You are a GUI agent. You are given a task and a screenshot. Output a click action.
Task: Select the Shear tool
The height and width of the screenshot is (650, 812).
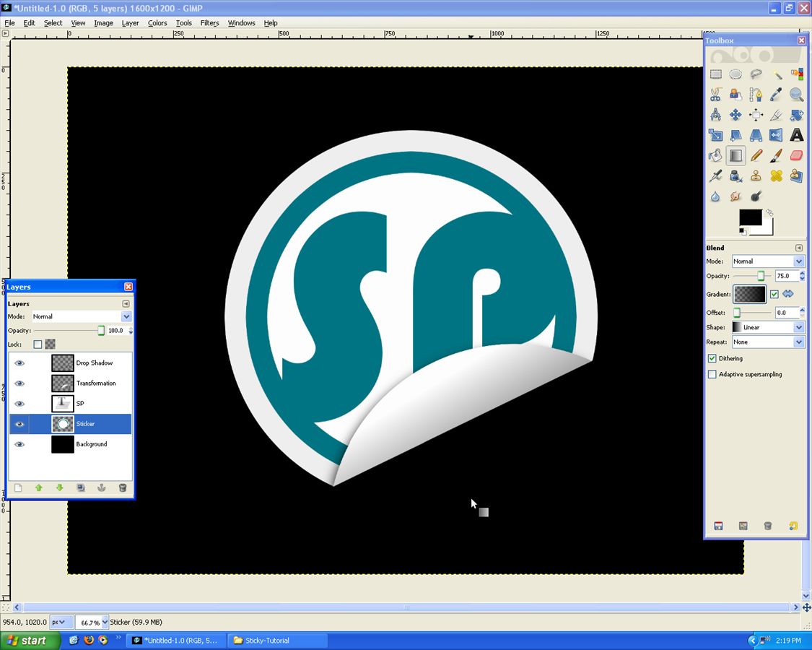(x=735, y=135)
